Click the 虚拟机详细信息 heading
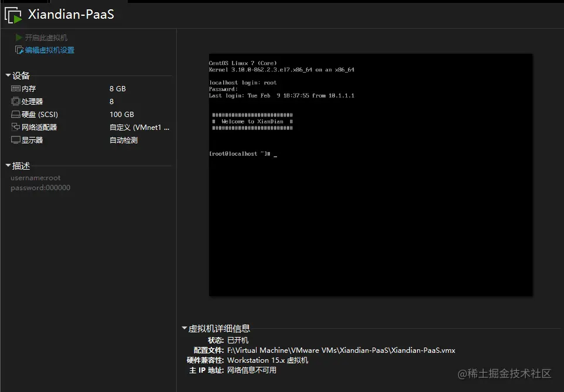The height and width of the screenshot is (392, 564). 219,328
